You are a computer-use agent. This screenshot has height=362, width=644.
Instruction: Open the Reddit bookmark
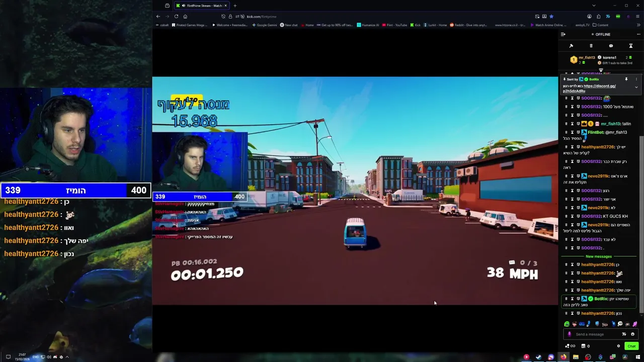tap(468, 25)
